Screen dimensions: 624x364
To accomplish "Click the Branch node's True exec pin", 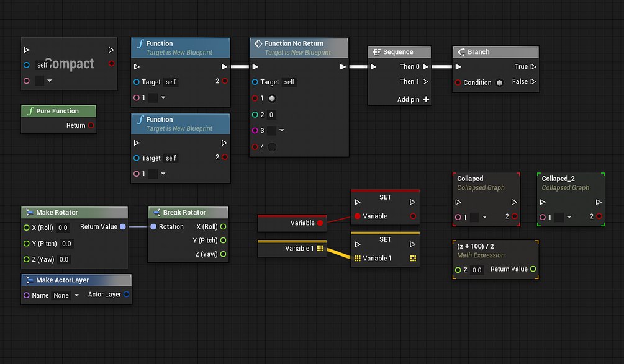I will coord(533,67).
